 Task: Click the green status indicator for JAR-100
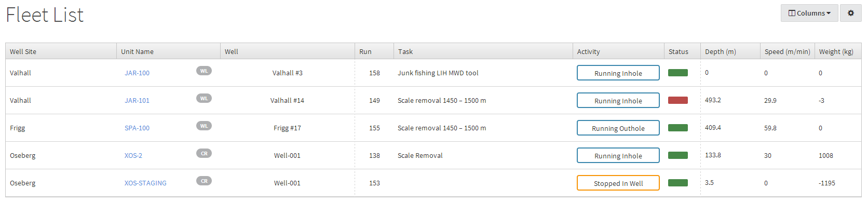678,73
